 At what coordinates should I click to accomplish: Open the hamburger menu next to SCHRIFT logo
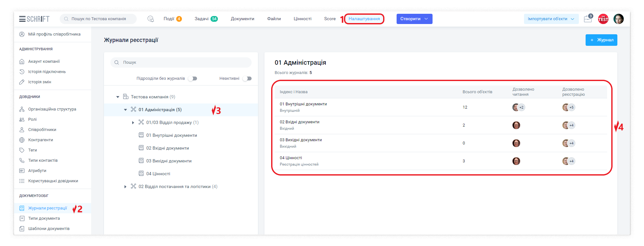point(22,19)
